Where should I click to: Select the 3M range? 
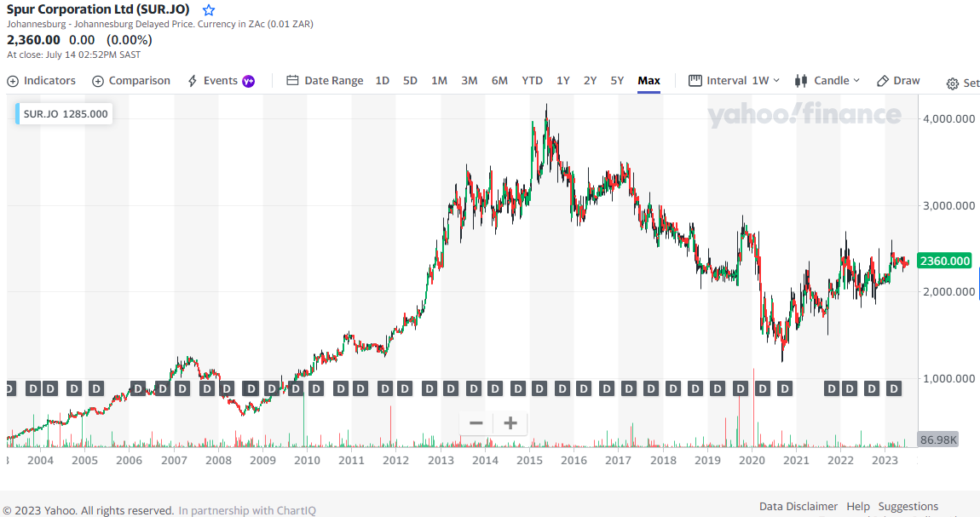pos(470,81)
